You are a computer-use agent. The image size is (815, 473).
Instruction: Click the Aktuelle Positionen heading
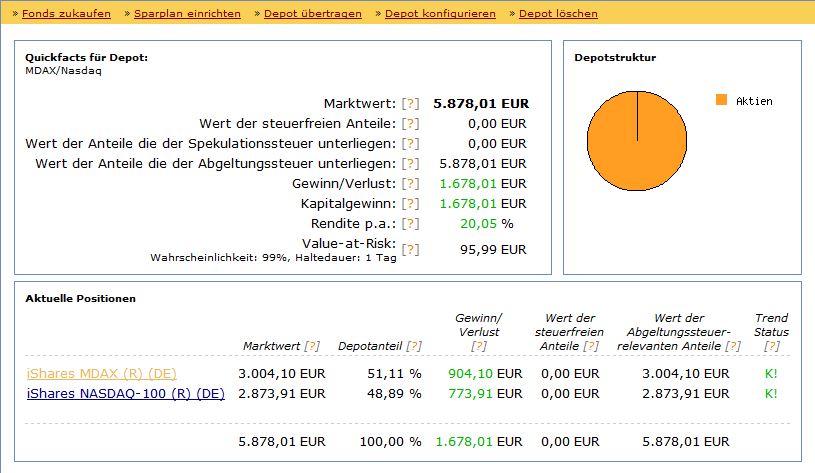point(81,299)
